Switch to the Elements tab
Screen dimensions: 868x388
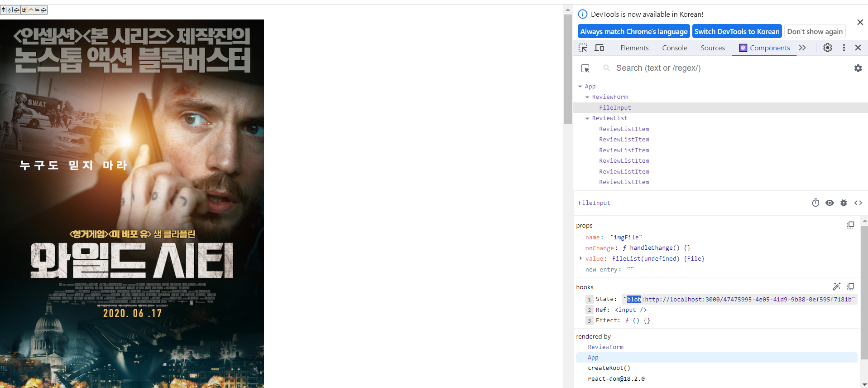coord(634,48)
